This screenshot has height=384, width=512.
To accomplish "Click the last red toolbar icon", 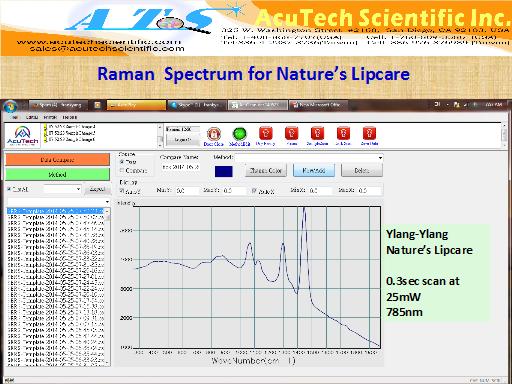I will [x=369, y=133].
